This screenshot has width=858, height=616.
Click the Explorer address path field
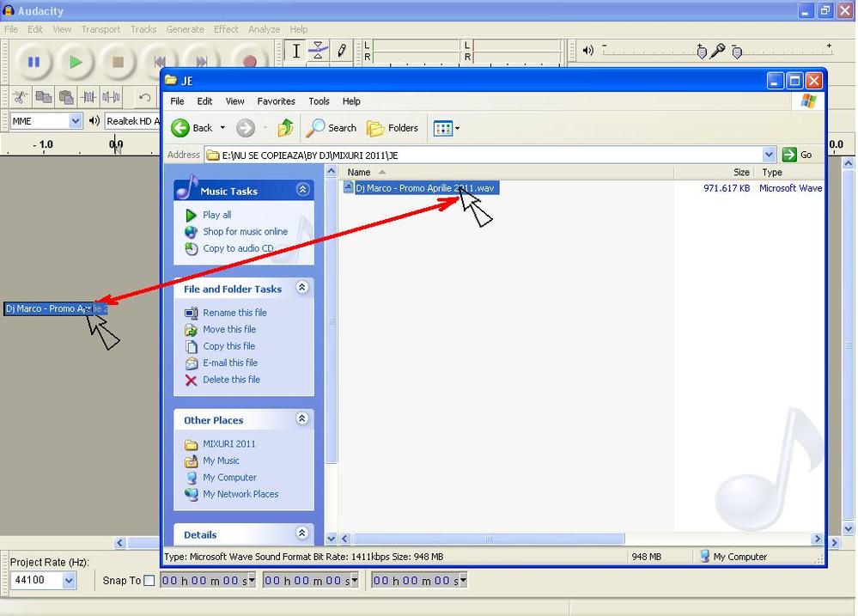coord(484,156)
